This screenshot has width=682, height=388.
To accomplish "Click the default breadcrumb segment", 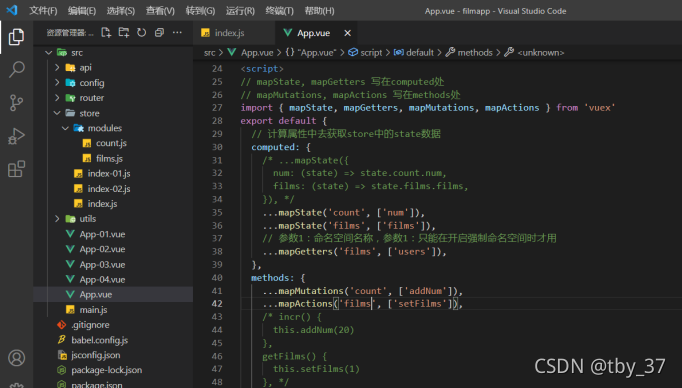I will [414, 53].
